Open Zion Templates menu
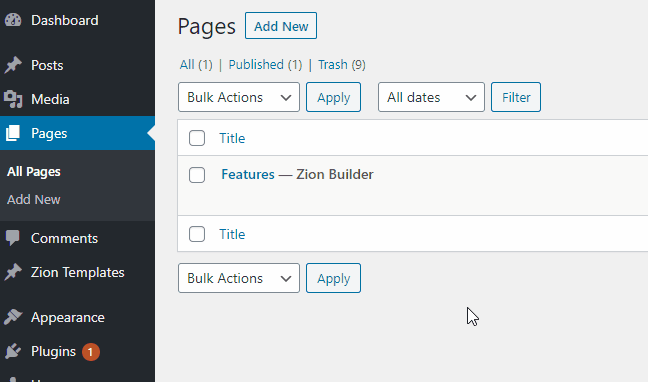The image size is (648, 382). (77, 272)
